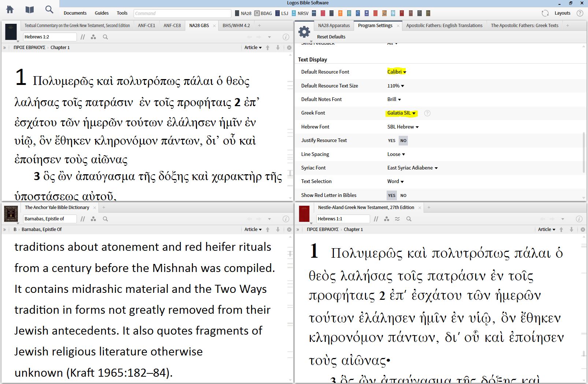Open Default Resource Font dropdown showing Calibri
Screen dimensions: 588x384
click(x=397, y=72)
